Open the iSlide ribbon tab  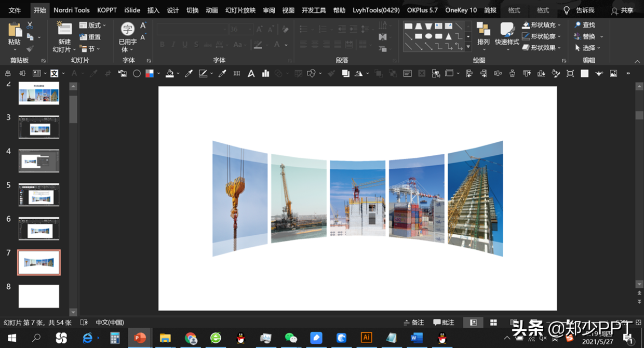click(132, 10)
